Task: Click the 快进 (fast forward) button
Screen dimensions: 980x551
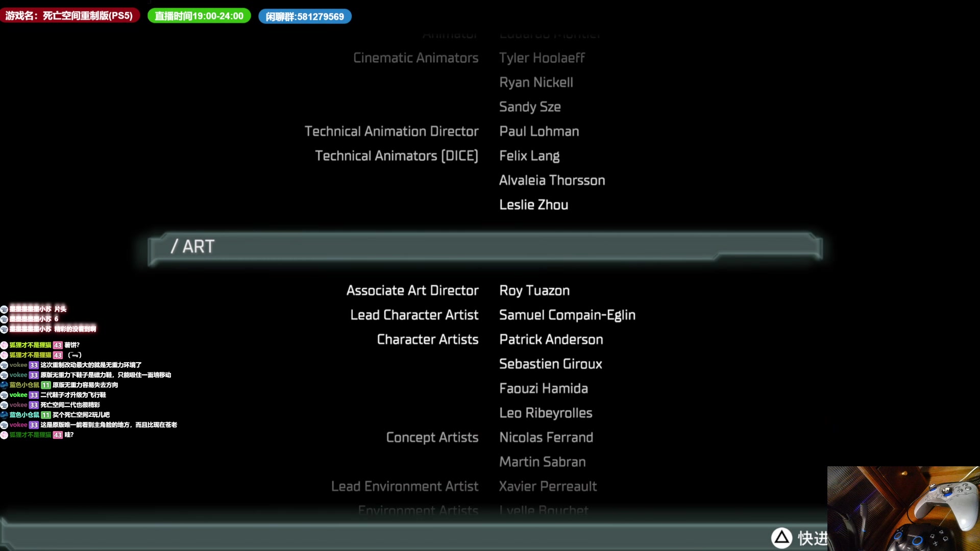Action: pyautogui.click(x=798, y=538)
